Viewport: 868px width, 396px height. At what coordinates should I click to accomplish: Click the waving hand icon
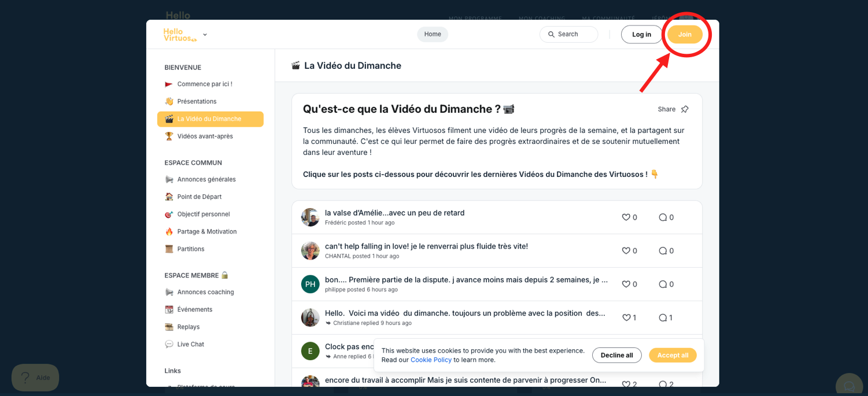click(x=169, y=101)
